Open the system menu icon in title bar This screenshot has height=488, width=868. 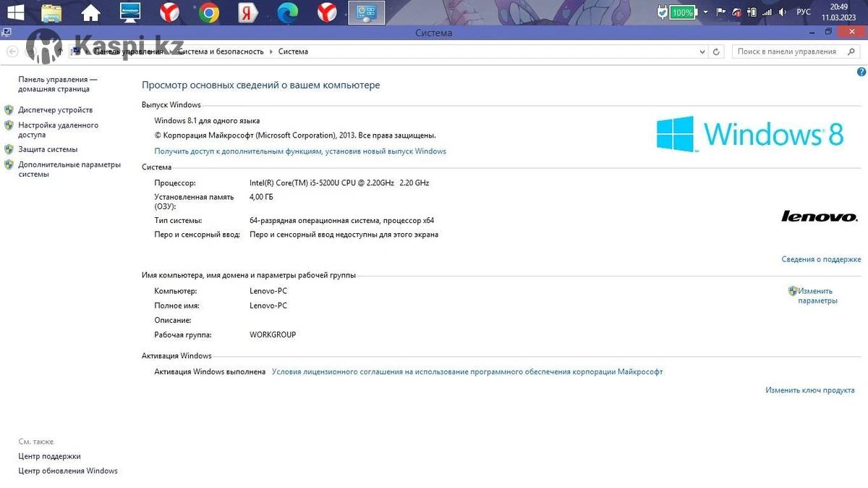click(x=5, y=32)
